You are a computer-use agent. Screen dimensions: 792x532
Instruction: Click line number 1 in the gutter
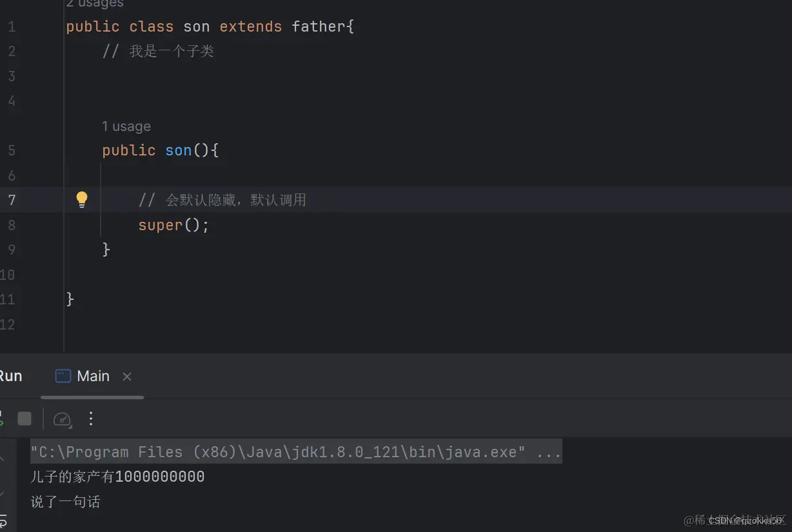pyautogui.click(x=12, y=26)
